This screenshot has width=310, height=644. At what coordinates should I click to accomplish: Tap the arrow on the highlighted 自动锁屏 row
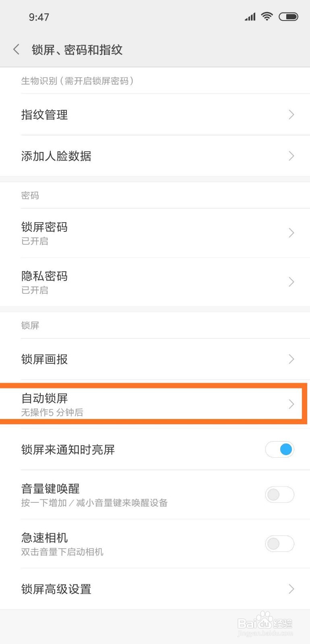pos(291,404)
